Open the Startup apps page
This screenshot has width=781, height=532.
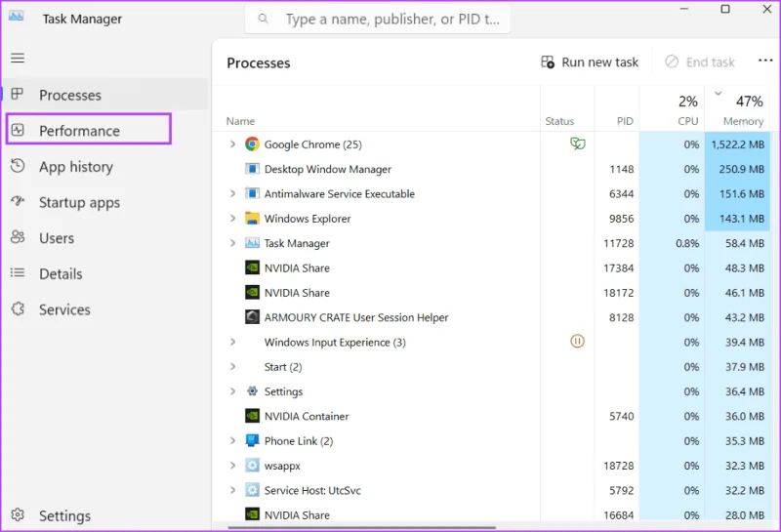coord(105,202)
